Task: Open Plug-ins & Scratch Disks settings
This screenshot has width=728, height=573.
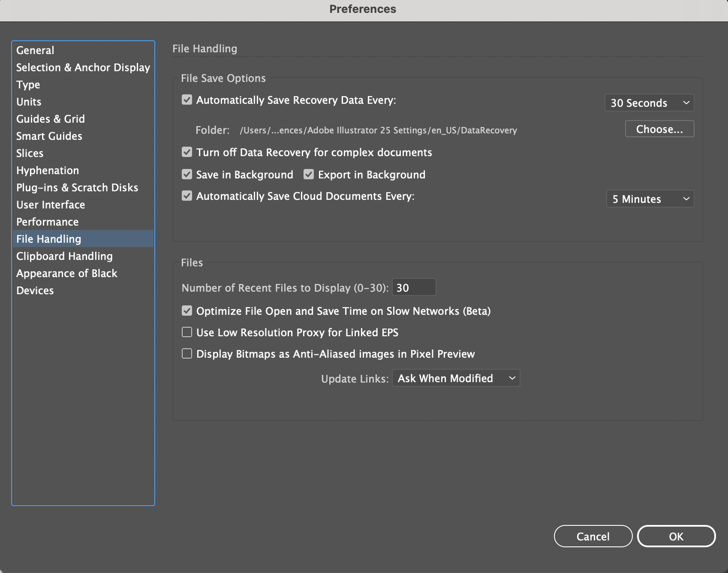Action: point(77,187)
